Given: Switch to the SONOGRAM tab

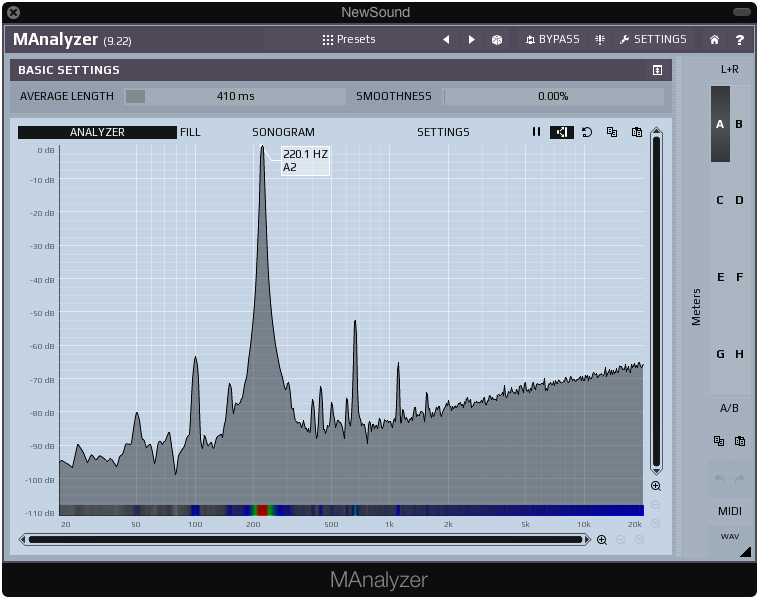Looking at the screenshot, I should [x=283, y=132].
